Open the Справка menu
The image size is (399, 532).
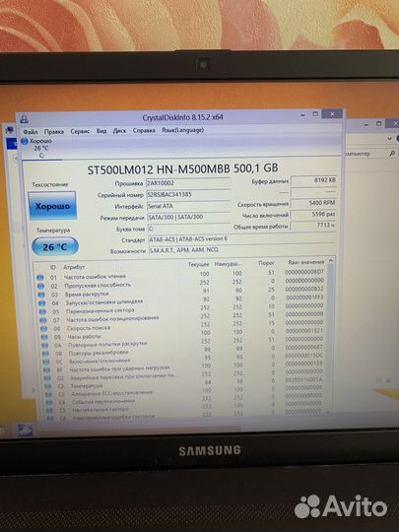tap(144, 130)
